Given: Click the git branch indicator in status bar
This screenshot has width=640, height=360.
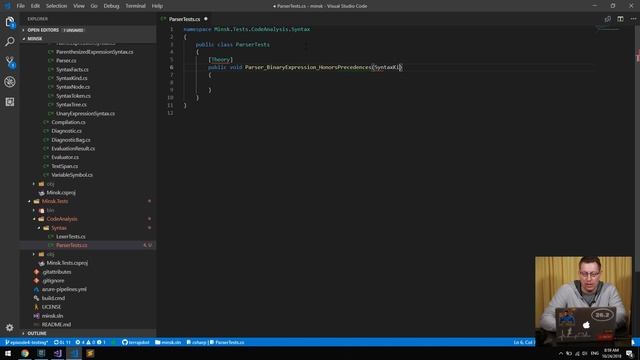Looking at the screenshot, I should 27,342.
